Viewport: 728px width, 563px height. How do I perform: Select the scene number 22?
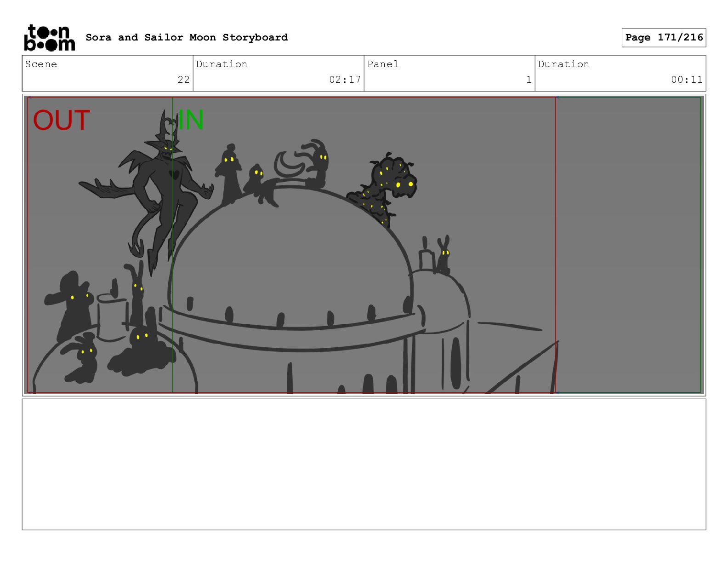point(183,80)
